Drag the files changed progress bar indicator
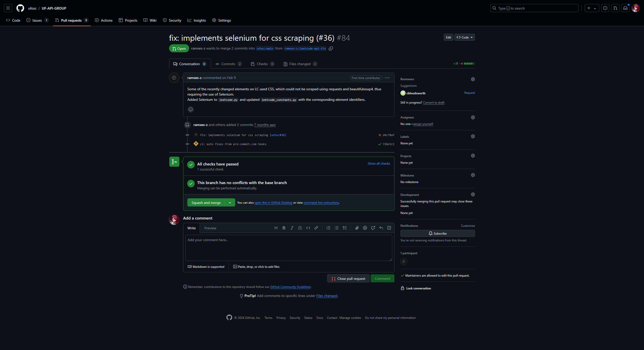This screenshot has width=644, height=350. 469,64
